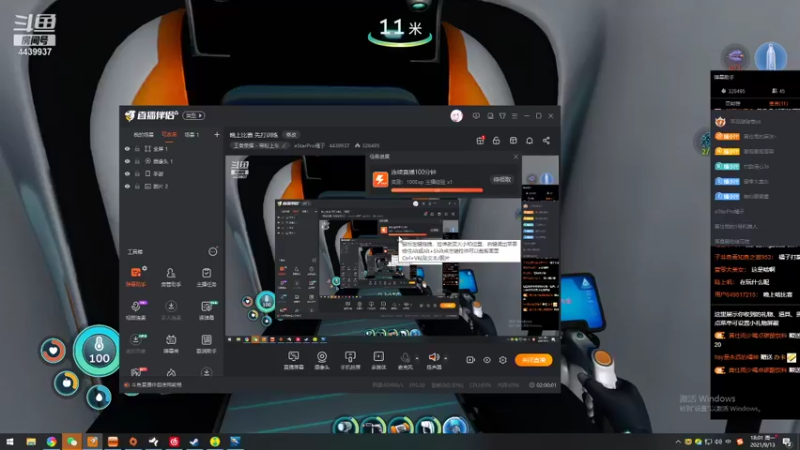Expand microphone options arrow
The image size is (800, 450).
tap(417, 358)
